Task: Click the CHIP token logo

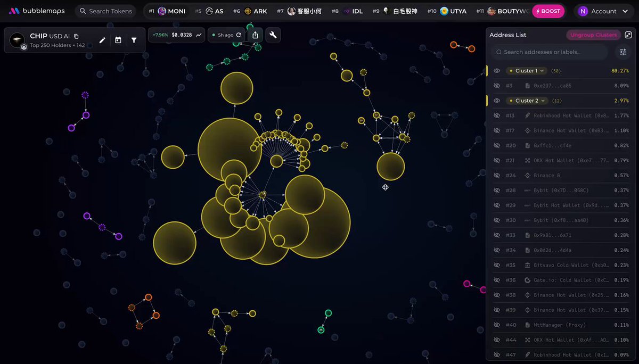Action: (x=17, y=40)
